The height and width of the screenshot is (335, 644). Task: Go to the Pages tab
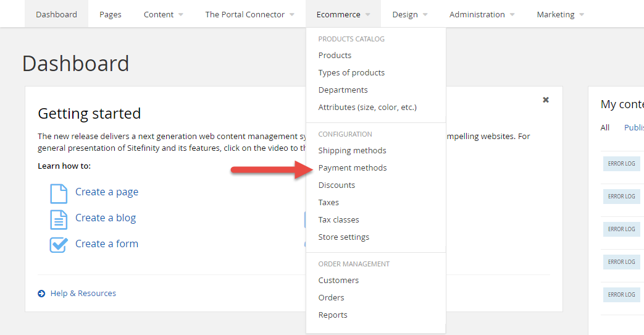[x=110, y=14]
